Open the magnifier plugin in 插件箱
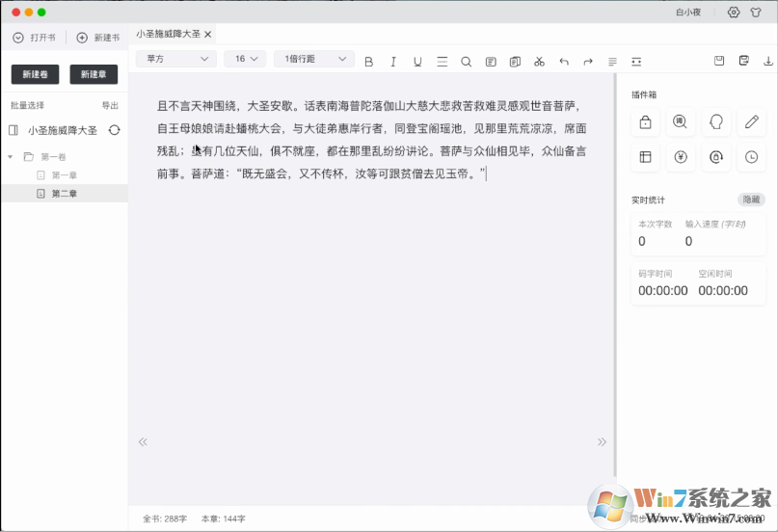778x532 pixels. pyautogui.click(x=681, y=121)
